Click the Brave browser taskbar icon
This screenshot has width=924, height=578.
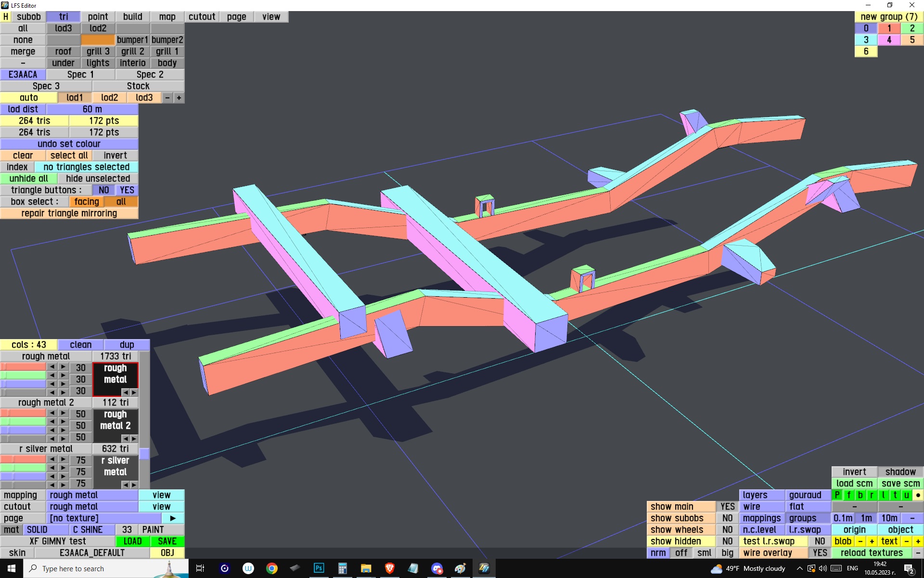tap(389, 568)
